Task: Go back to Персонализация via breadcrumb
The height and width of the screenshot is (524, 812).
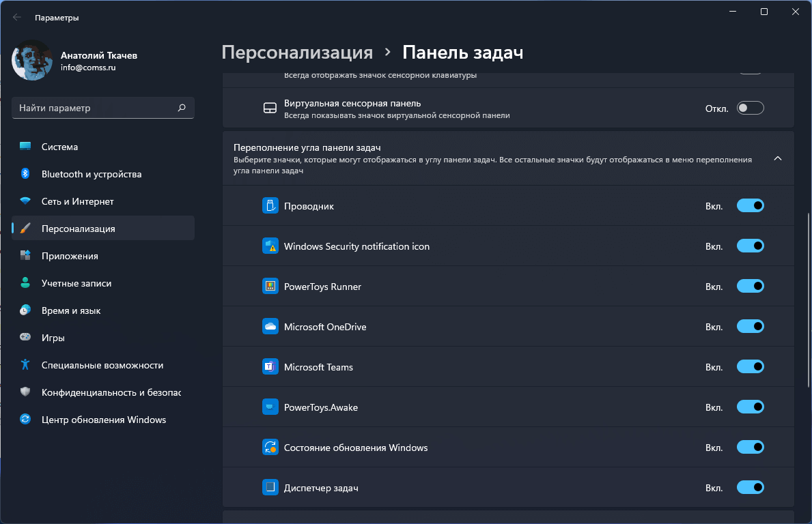Action: [297, 53]
